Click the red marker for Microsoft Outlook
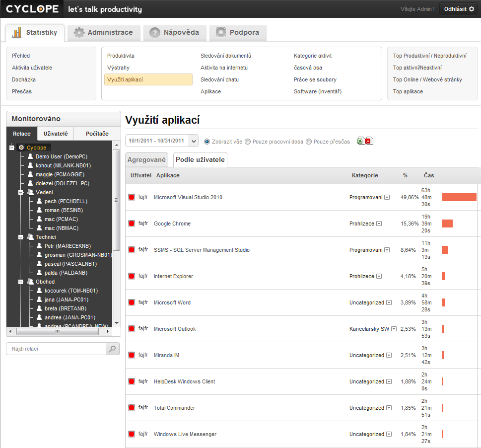 [x=132, y=329]
